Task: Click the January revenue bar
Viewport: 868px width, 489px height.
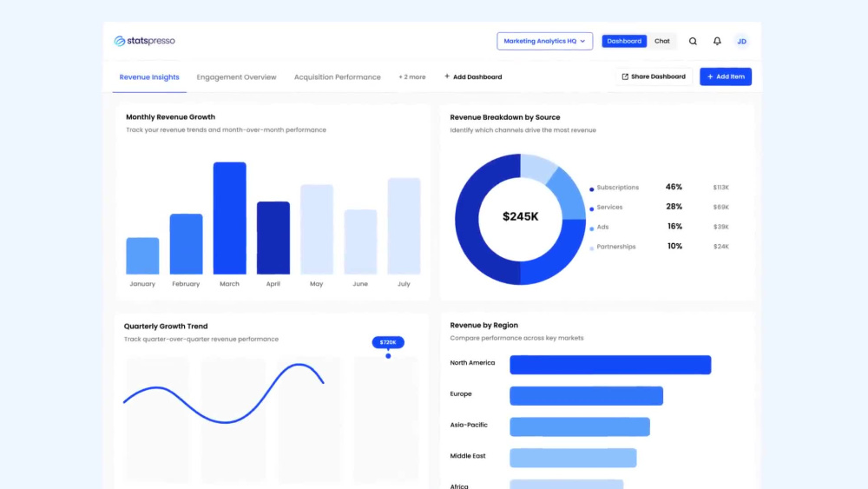Action: (142, 256)
